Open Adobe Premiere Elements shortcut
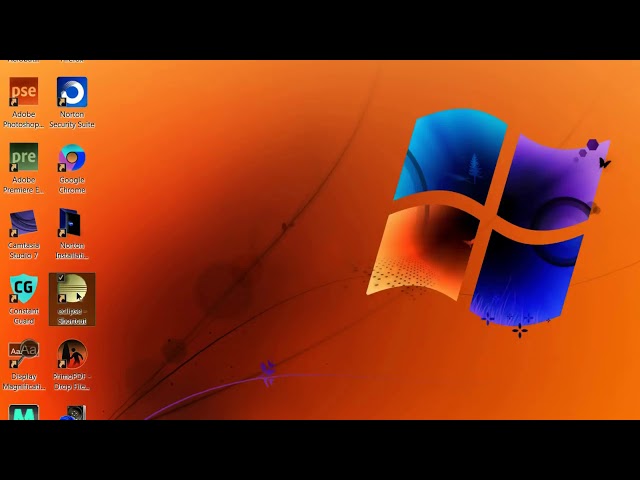640x480 pixels. click(x=24, y=157)
